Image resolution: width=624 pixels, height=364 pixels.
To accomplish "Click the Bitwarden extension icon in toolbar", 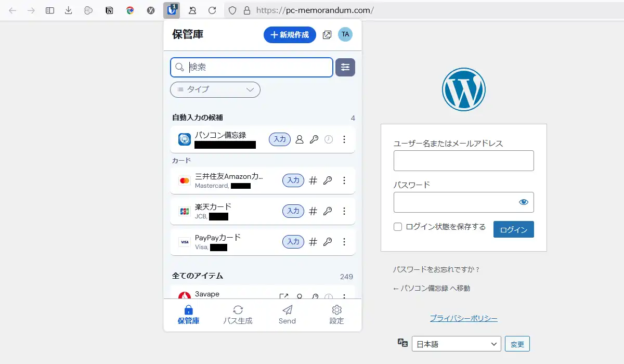I will click(x=172, y=10).
